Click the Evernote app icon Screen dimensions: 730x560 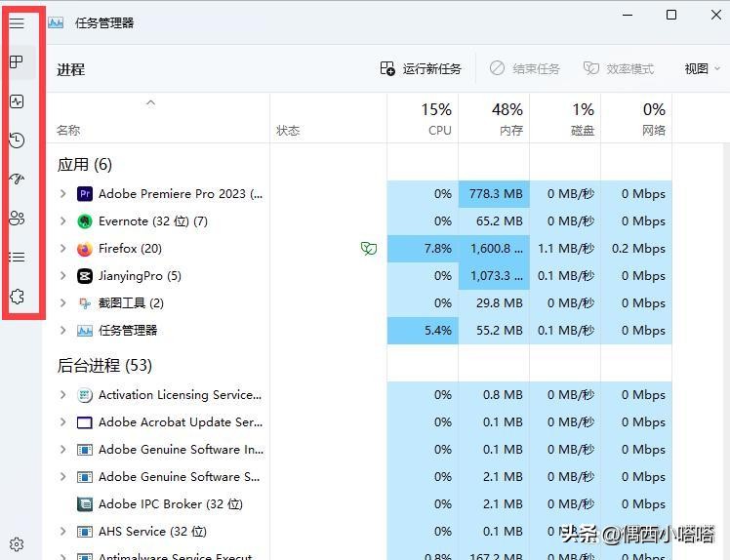pyautogui.click(x=85, y=221)
